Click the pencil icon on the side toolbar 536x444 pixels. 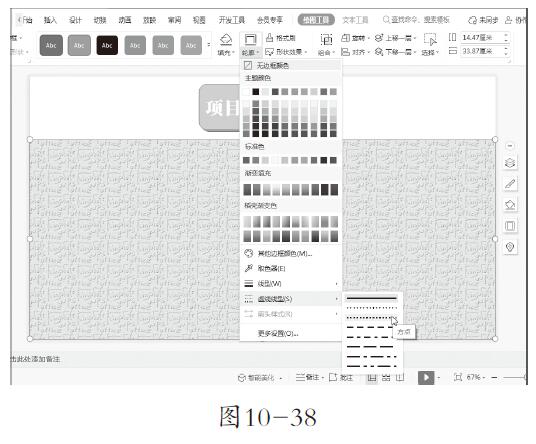(510, 184)
